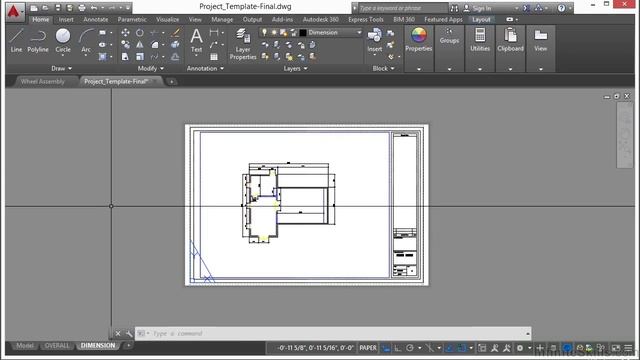Switch to the Annotate ribbon tab
640x360 pixels.
tap(96, 19)
